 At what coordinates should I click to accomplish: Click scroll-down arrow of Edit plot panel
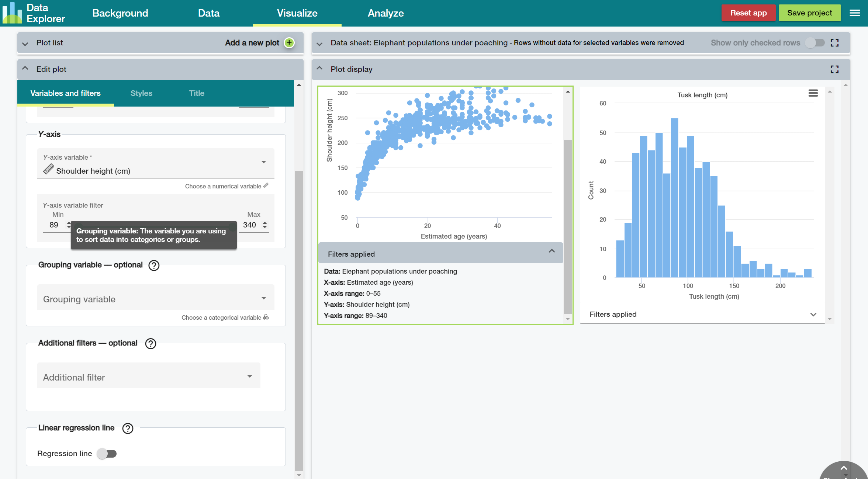pos(299,475)
